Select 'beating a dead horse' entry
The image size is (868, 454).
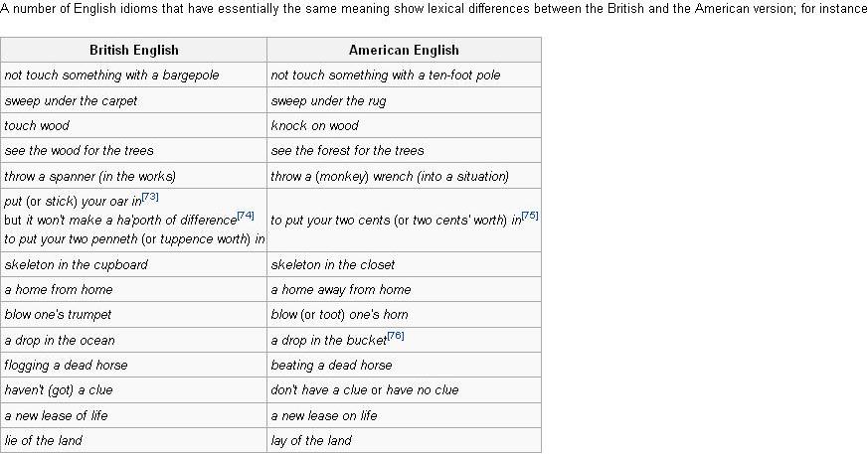click(x=331, y=365)
